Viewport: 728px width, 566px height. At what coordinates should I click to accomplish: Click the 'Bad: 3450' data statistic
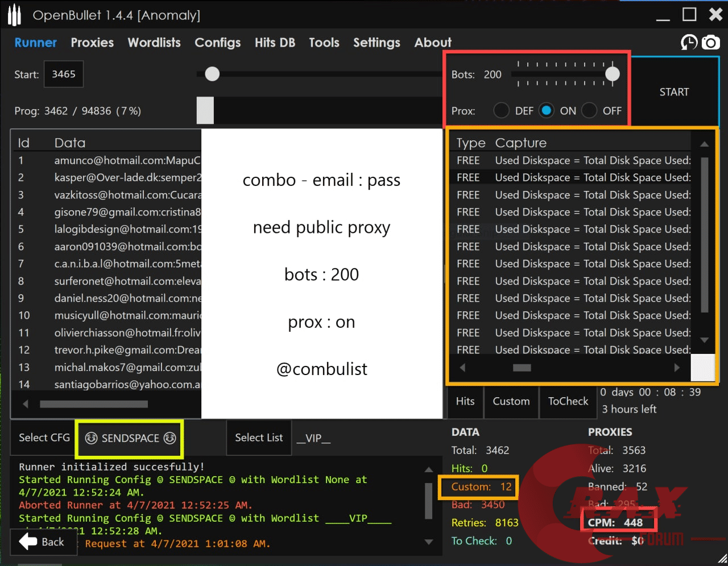point(478,505)
